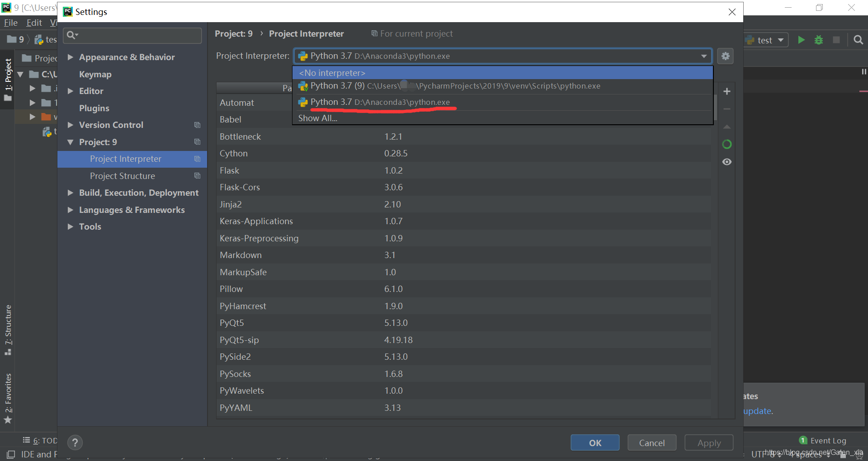Click copy icon beside Project Interpreter
The image size is (868, 461).
197,159
